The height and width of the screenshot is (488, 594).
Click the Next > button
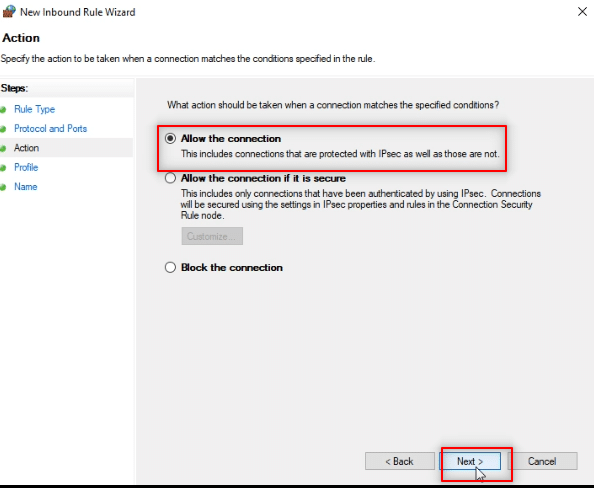coord(470,461)
